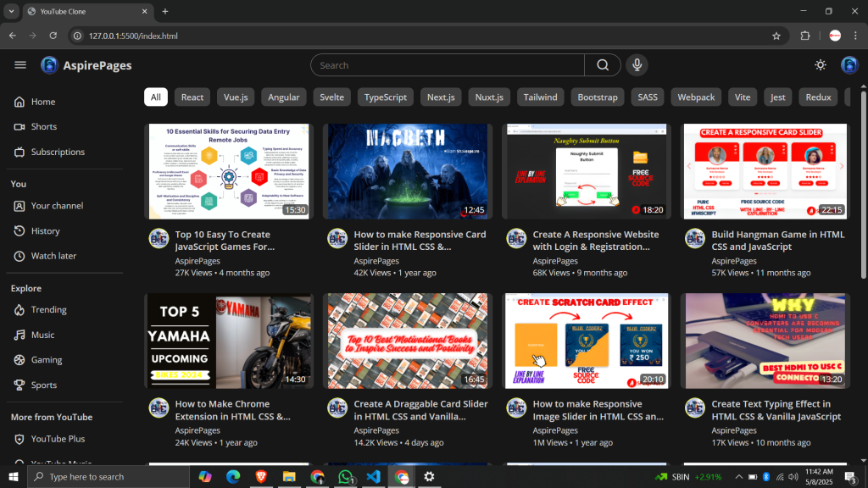Filter videos by Nuxt.js chip
Image resolution: width=868 pixels, height=488 pixels.
coord(489,97)
